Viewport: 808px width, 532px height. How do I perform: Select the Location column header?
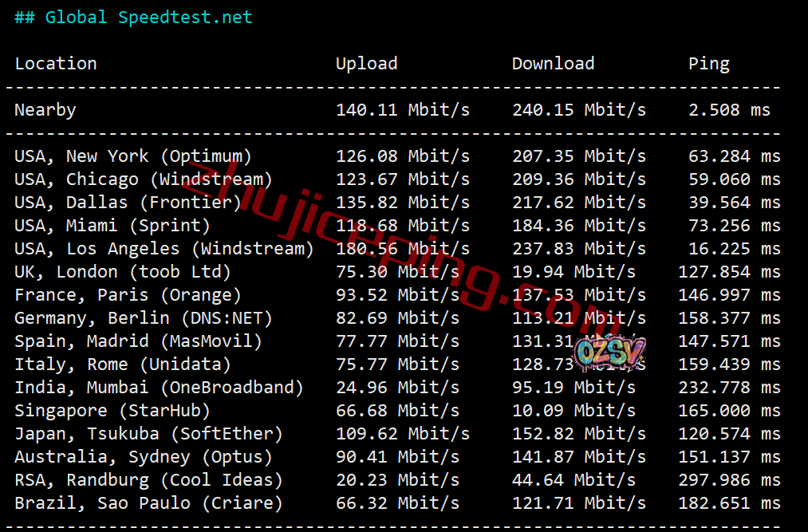(x=56, y=63)
